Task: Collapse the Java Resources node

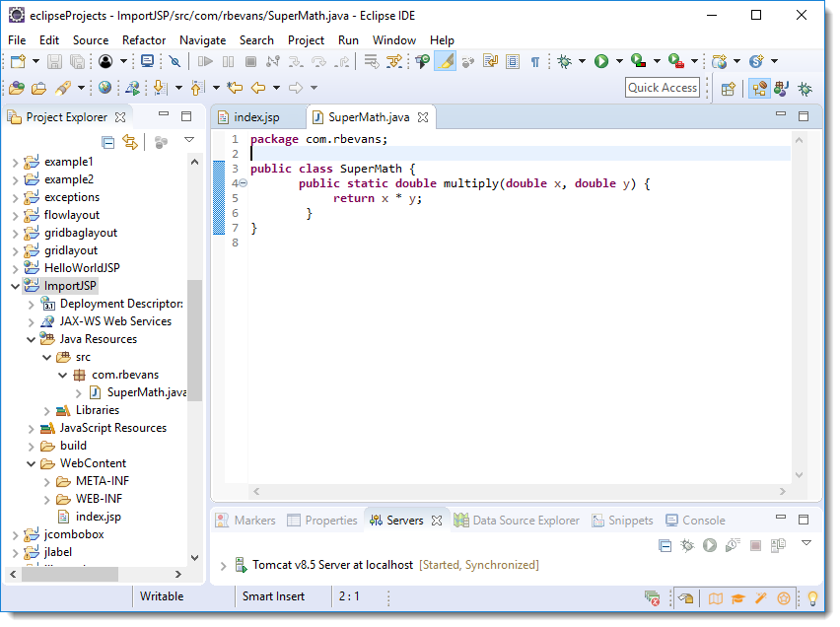Action: (x=32, y=340)
